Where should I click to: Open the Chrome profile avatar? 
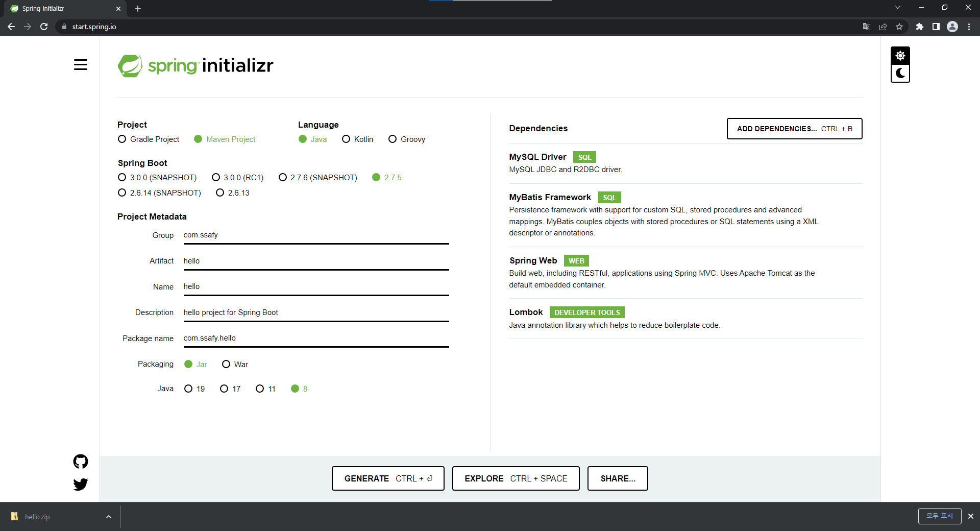(x=952, y=27)
